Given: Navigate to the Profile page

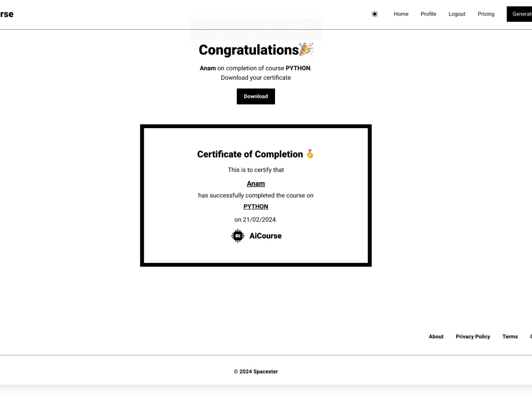Looking at the screenshot, I should pyautogui.click(x=428, y=14).
